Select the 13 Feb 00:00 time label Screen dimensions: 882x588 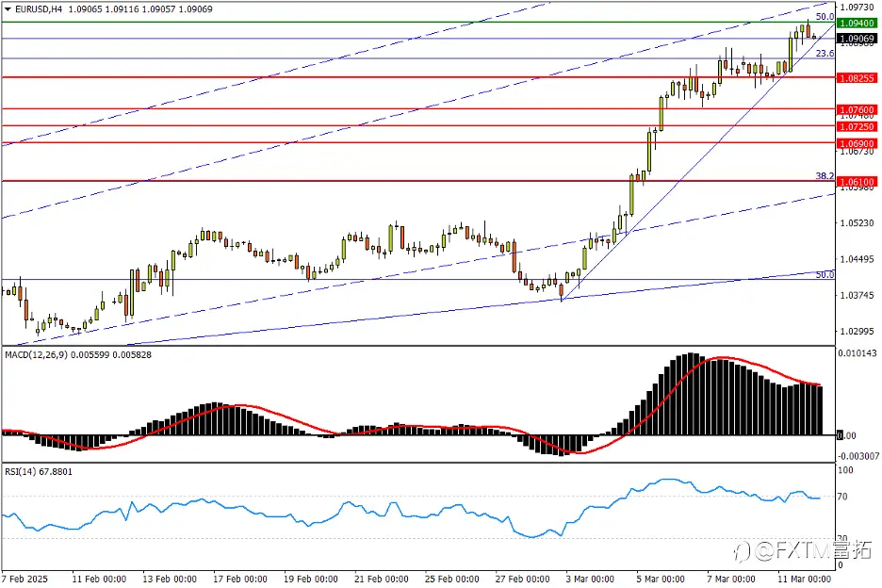[170, 579]
